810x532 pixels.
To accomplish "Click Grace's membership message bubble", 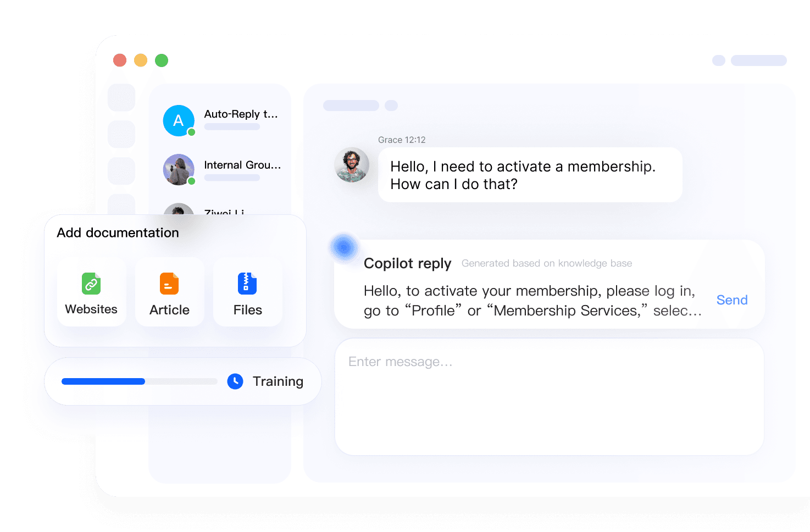I will tap(530, 175).
